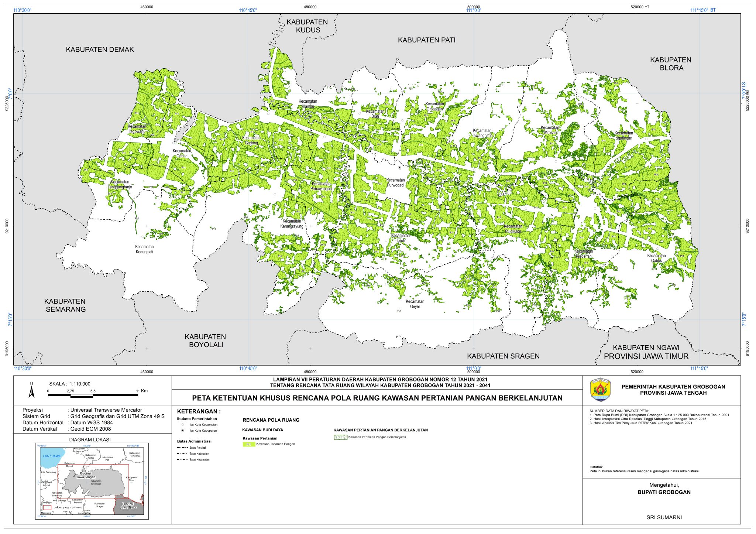Click the Kecamatan Klambu label

(x=308, y=104)
